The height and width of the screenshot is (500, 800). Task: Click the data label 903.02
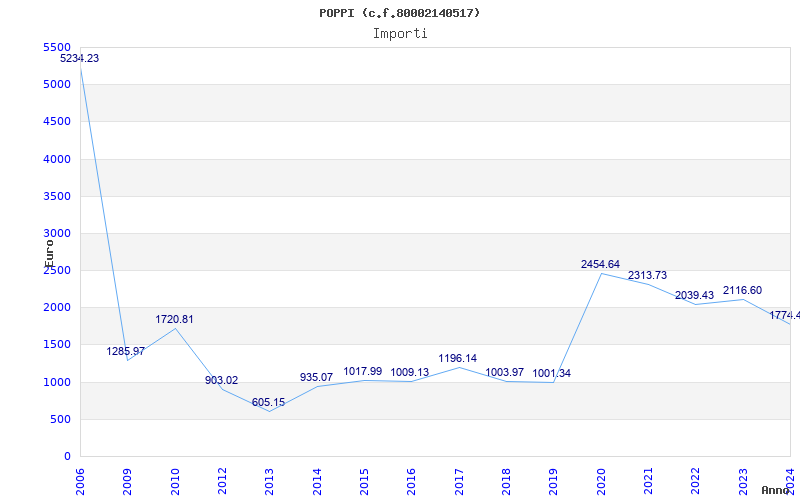tap(221, 381)
